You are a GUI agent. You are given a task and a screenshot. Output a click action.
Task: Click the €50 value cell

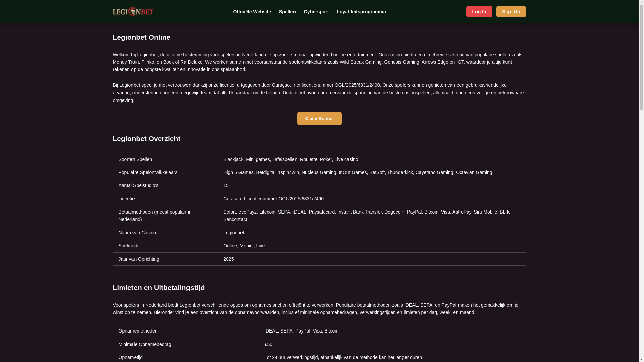392,344
